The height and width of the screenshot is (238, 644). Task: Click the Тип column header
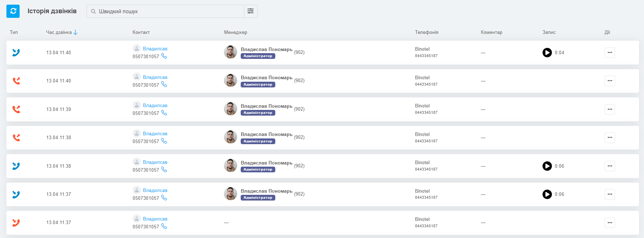tap(14, 32)
